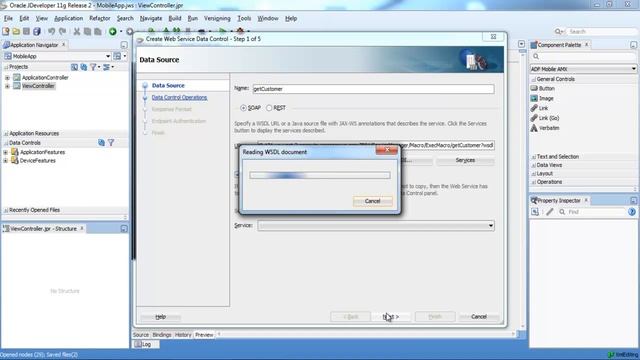Click the Cut scissors icon
640x360 pixels.
pos(77,31)
